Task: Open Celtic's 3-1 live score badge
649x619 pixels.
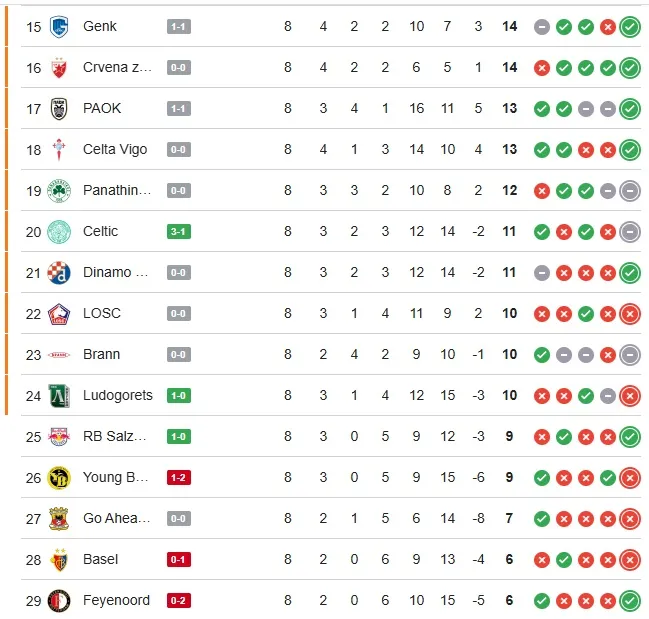Action: pos(179,231)
